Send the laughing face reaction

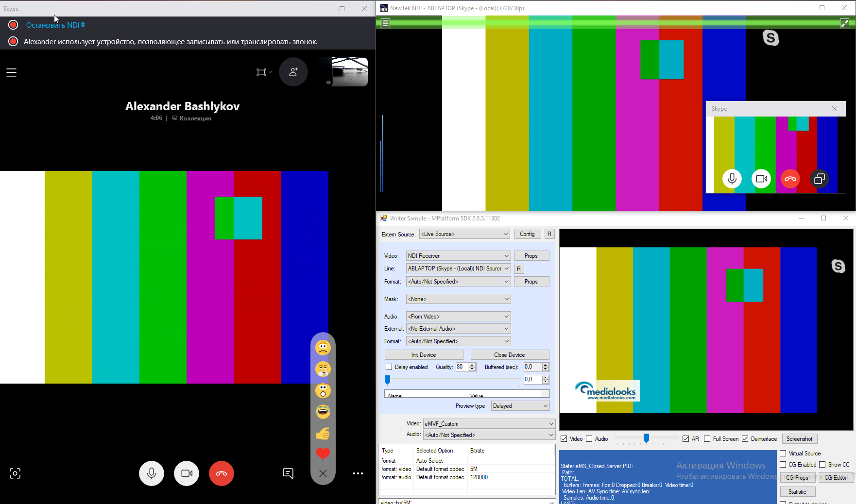pyautogui.click(x=323, y=412)
